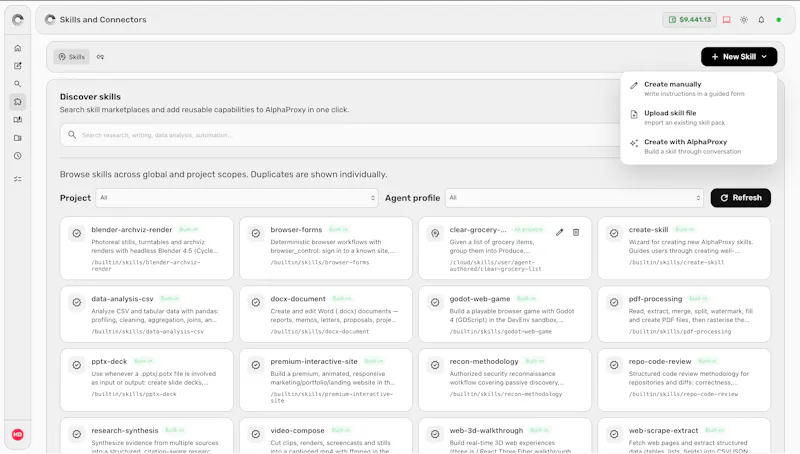Toggle the blender-archviz-render skill check icon
The image size is (800, 454).
pyautogui.click(x=77, y=233)
